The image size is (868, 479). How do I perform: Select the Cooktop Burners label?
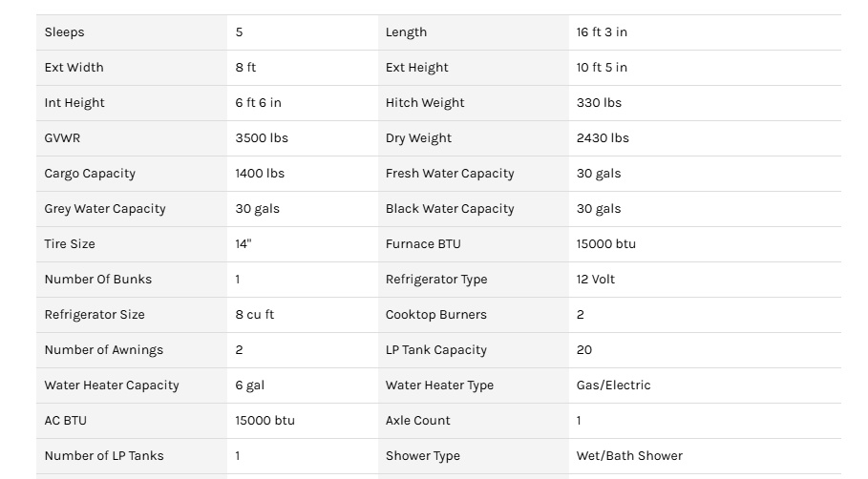(x=436, y=315)
